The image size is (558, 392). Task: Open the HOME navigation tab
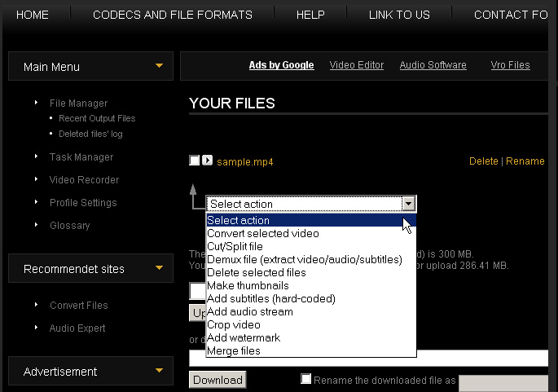pos(33,15)
